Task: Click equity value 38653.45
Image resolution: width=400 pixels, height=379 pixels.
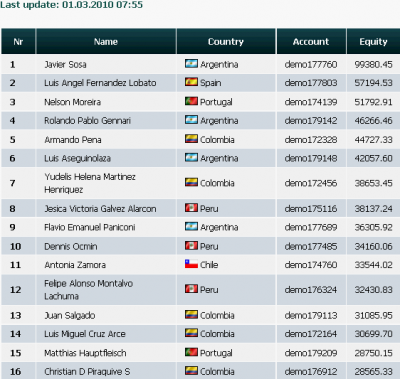Action: point(373,183)
